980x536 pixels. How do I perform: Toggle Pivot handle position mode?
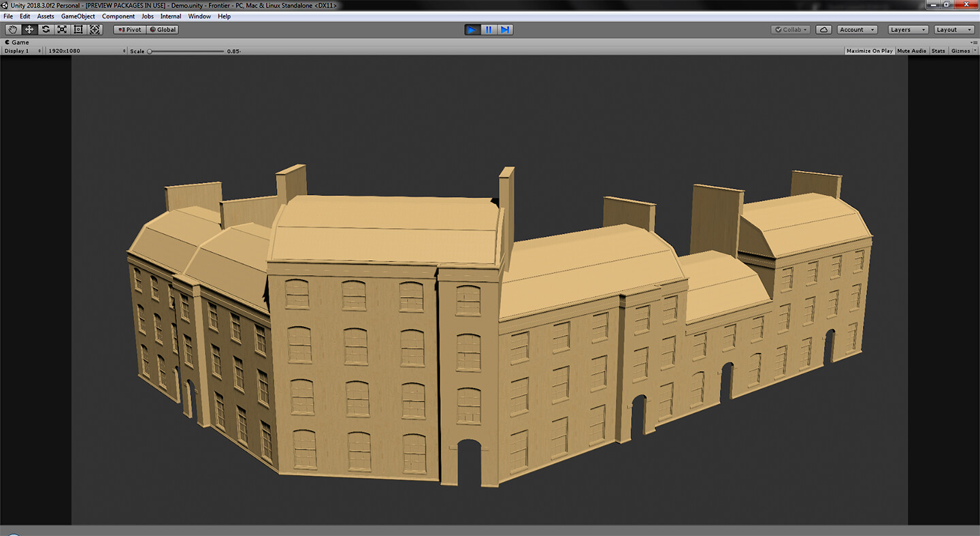(x=129, y=29)
